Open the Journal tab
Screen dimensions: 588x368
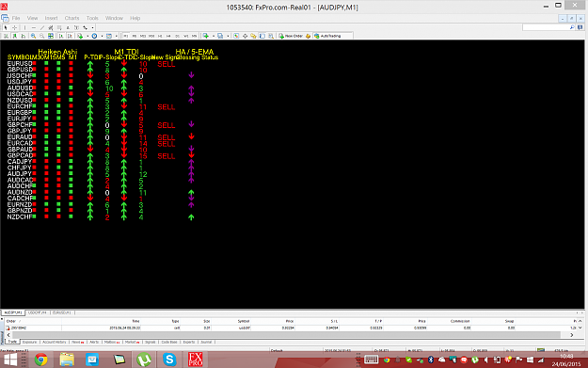(206, 342)
